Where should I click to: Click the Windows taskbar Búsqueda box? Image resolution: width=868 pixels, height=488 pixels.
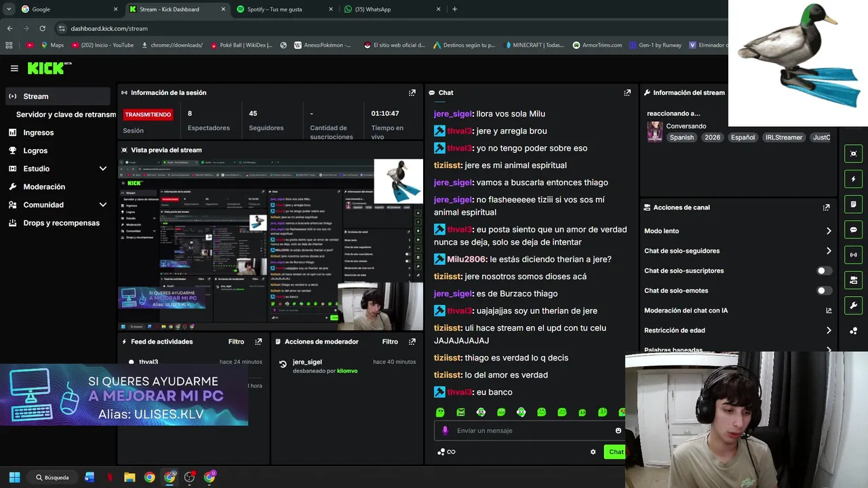coord(53,477)
